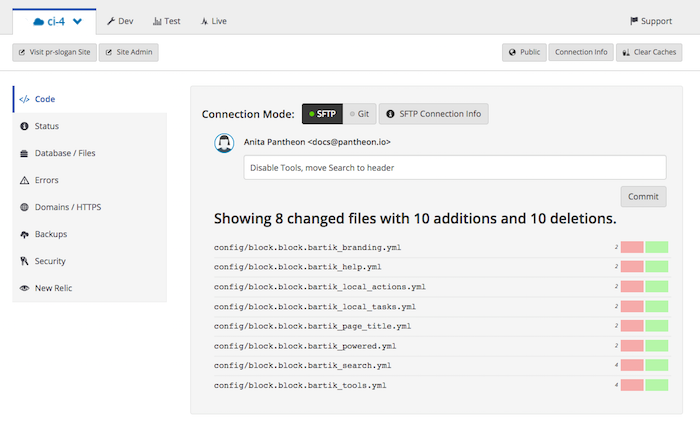This screenshot has height=422, width=700.
Task: Click the New Relic eye icon
Action: (24, 288)
